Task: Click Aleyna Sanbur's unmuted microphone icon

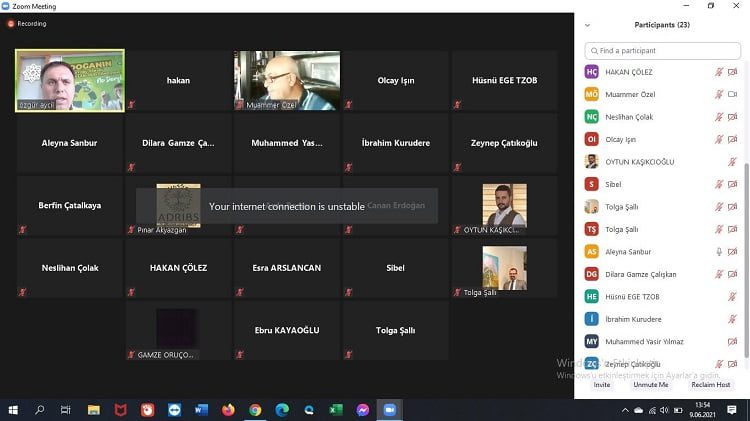Action: pos(719,252)
